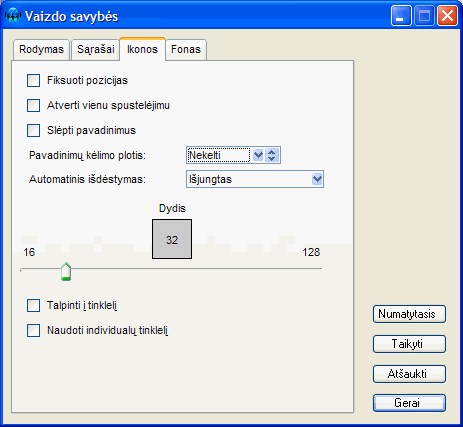Switch to the Rodymas tab
Screen dimensions: 463x427
pyautogui.click(x=41, y=49)
